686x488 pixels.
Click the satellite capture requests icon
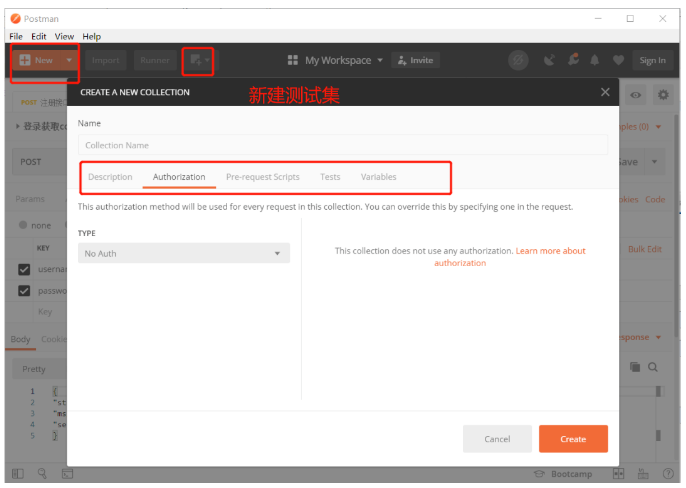pyautogui.click(x=549, y=60)
